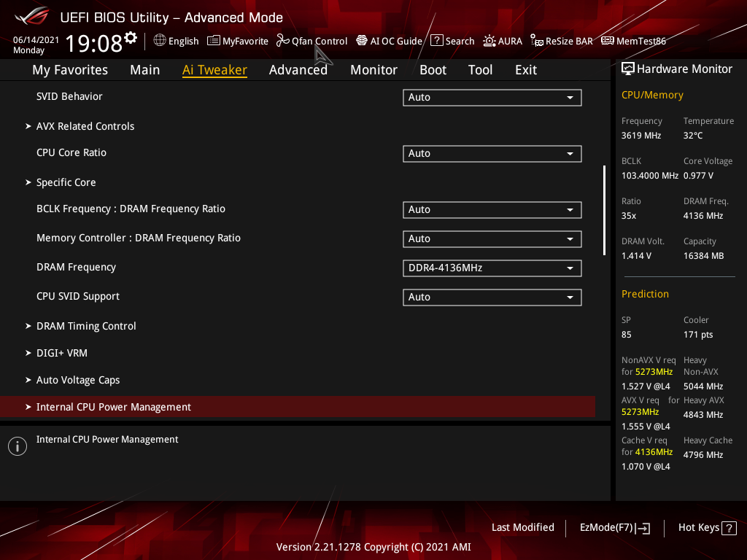
Task: Click English language label
Action: 183,42
